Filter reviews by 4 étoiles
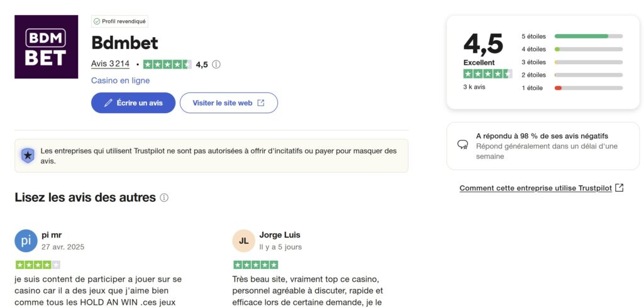The height and width of the screenshot is (308, 644). tap(572, 49)
